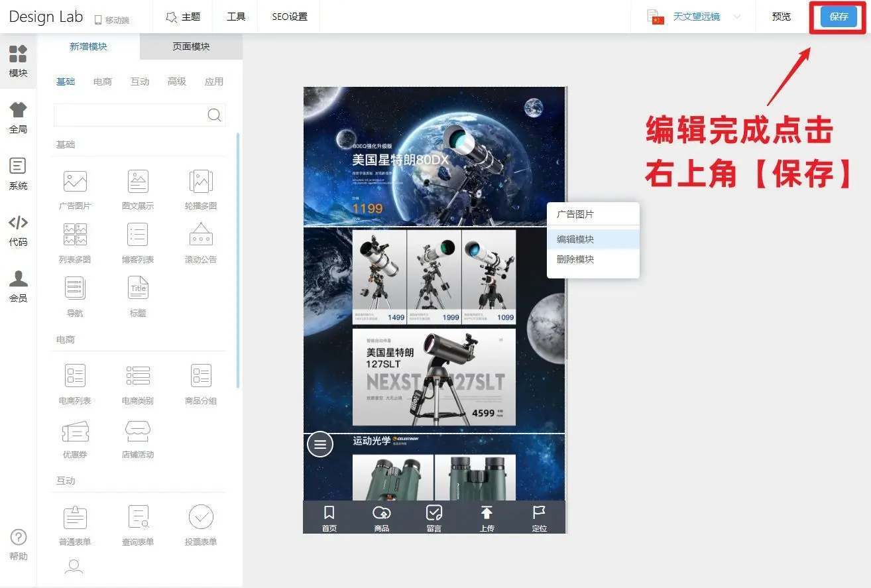
Task: Select the 美国星特朗80DX banner image
Action: click(434, 156)
